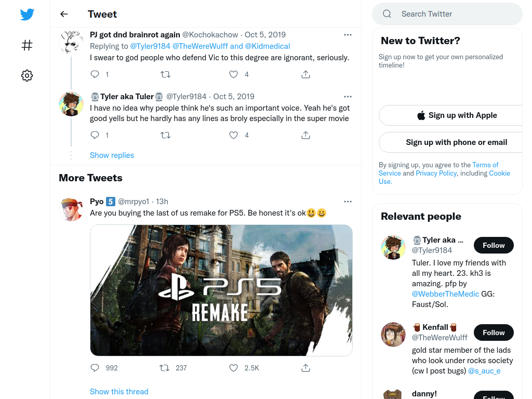Like the Pyo PS5 remake tweet
This screenshot has width=532, height=399.
tap(233, 368)
